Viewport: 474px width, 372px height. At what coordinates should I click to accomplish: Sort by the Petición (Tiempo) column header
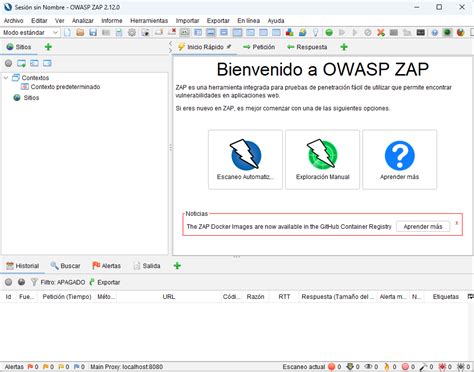point(67,297)
